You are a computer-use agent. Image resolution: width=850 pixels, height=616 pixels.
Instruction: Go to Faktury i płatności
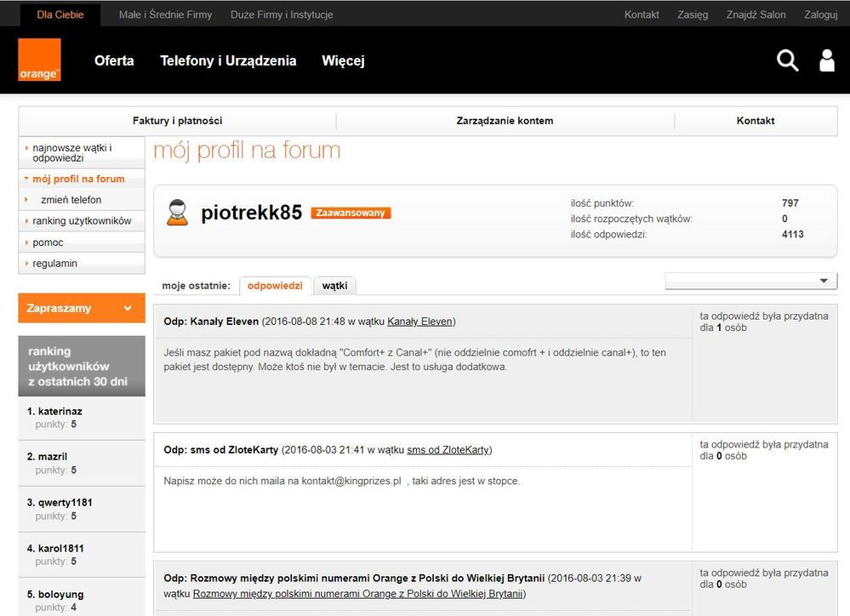tap(177, 121)
